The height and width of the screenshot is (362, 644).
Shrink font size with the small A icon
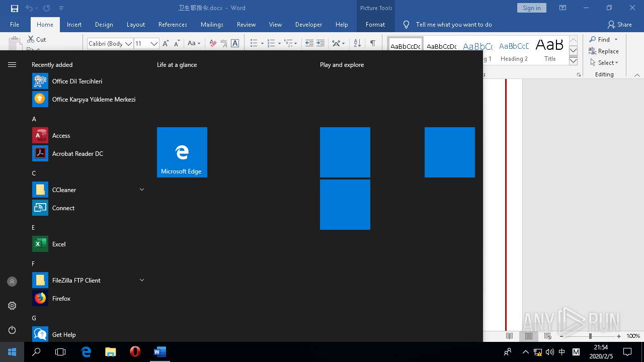pyautogui.click(x=177, y=43)
